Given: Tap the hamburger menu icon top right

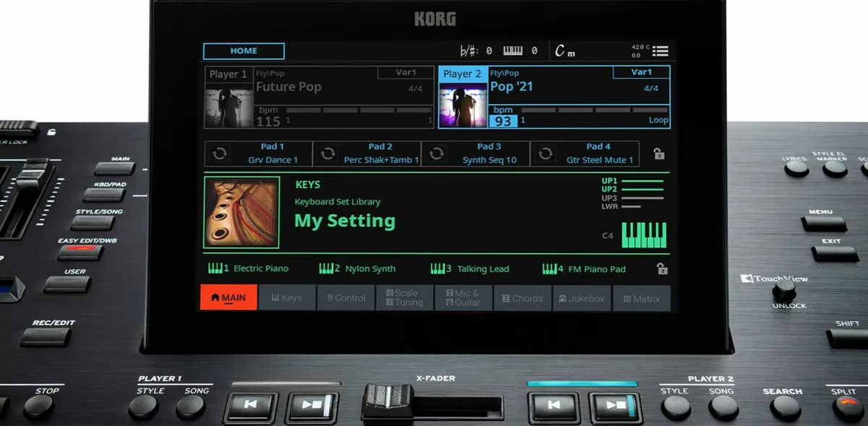Looking at the screenshot, I should [x=660, y=51].
